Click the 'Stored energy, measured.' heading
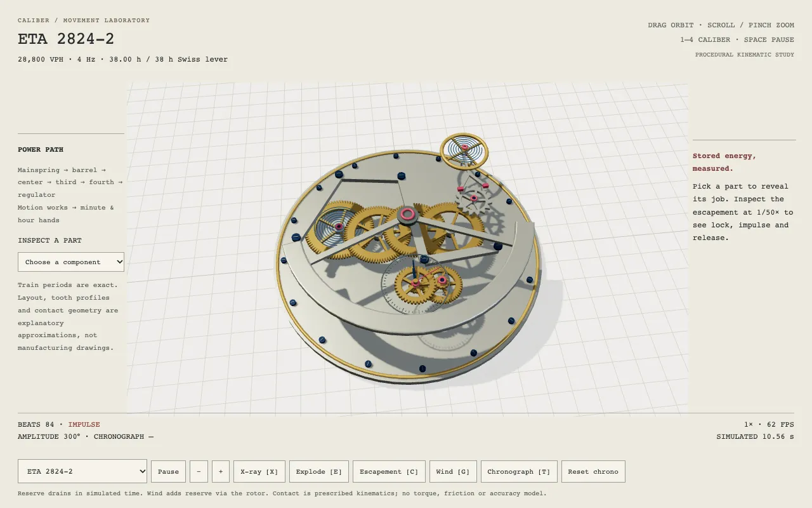 coord(724,162)
